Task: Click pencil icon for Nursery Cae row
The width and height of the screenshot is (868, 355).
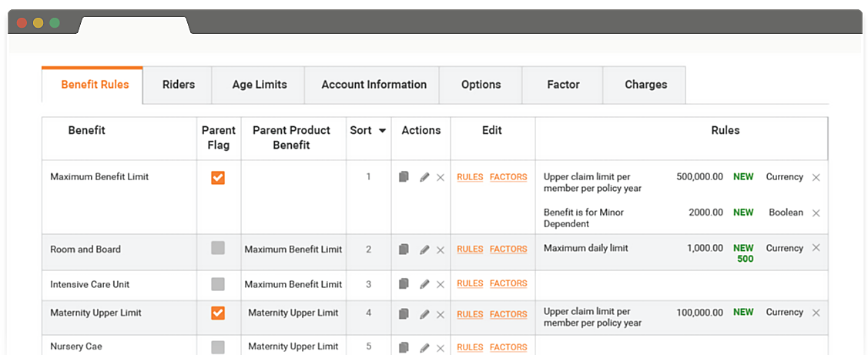Action: coord(424,347)
